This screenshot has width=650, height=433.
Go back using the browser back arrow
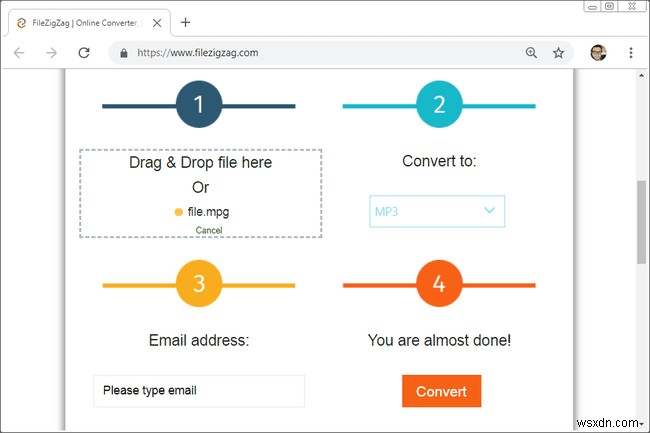pyautogui.click(x=19, y=53)
